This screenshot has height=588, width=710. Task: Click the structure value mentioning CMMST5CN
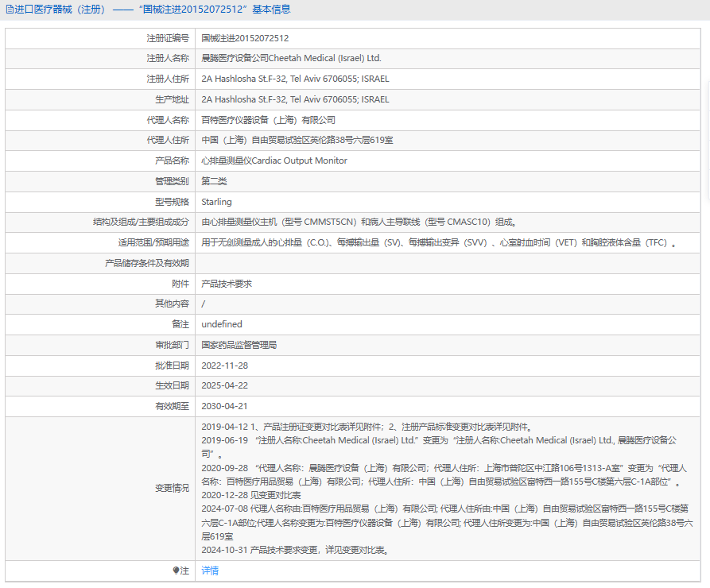tap(359, 222)
